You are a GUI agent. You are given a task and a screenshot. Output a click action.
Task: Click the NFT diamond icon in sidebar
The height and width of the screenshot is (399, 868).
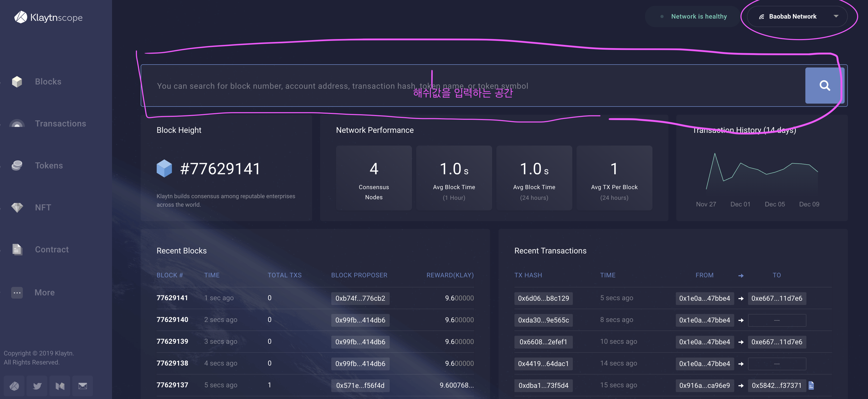[17, 207]
